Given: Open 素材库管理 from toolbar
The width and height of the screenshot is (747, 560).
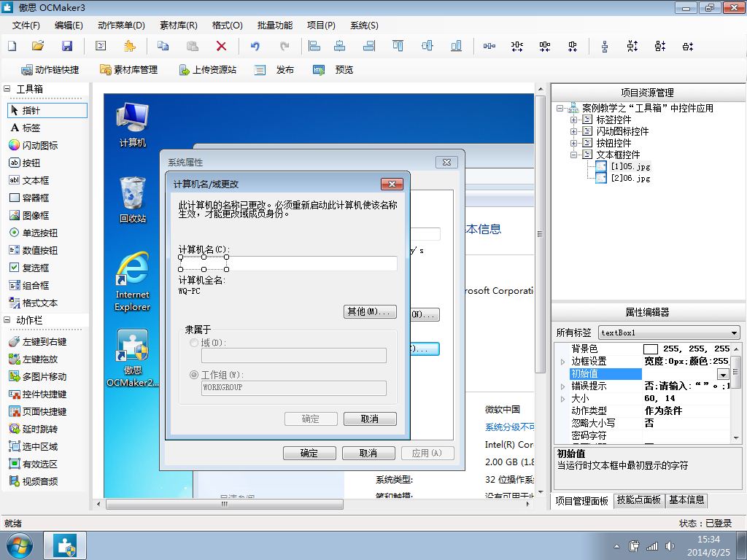Looking at the screenshot, I should coord(128,70).
